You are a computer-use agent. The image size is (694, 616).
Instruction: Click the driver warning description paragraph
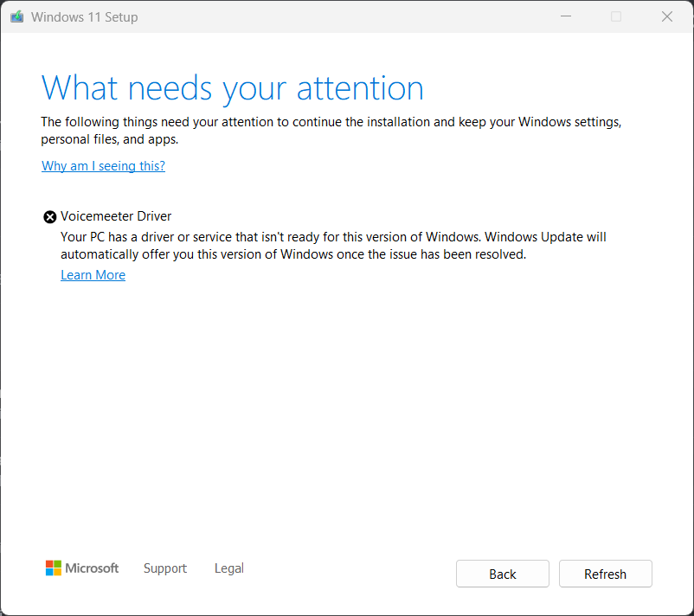click(x=333, y=245)
